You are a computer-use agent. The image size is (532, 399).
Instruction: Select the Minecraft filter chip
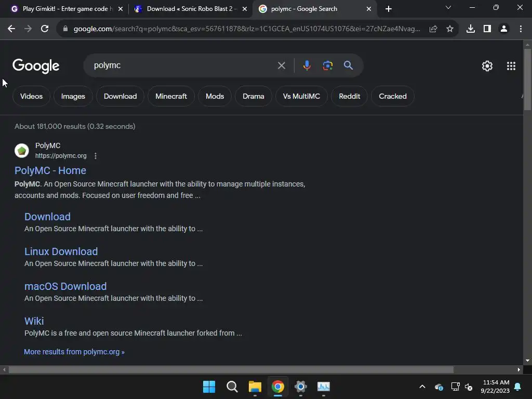pos(171,96)
